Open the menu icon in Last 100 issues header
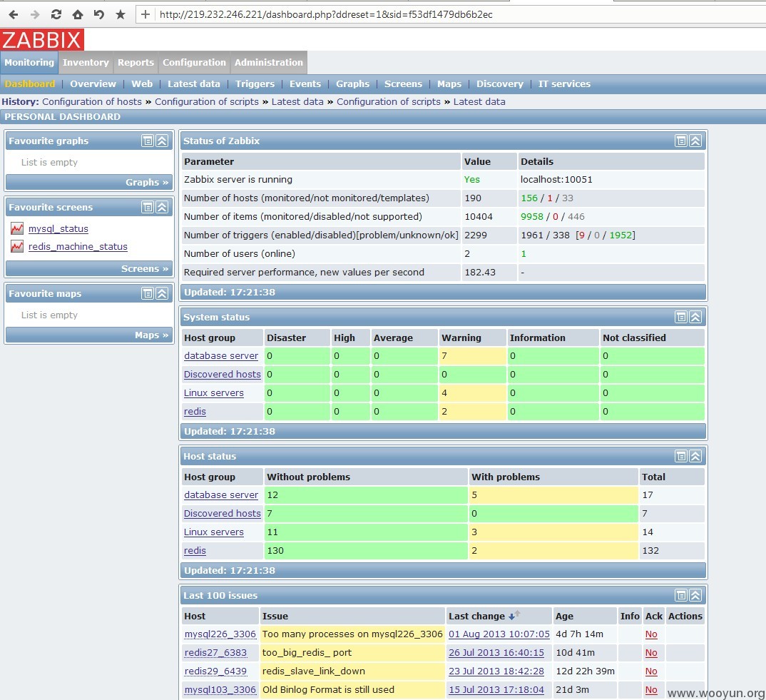The height and width of the screenshot is (700, 766). 681,595
